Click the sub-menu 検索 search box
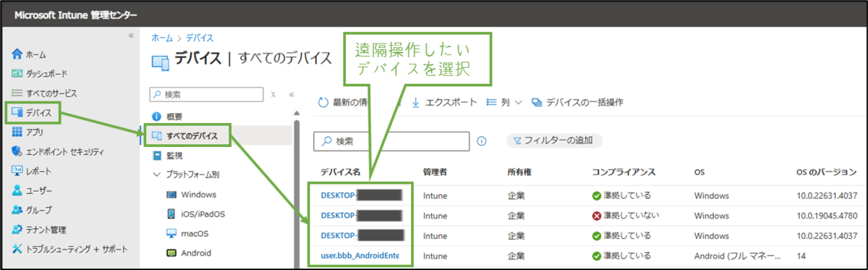This screenshot has height=270, width=868. point(206,94)
